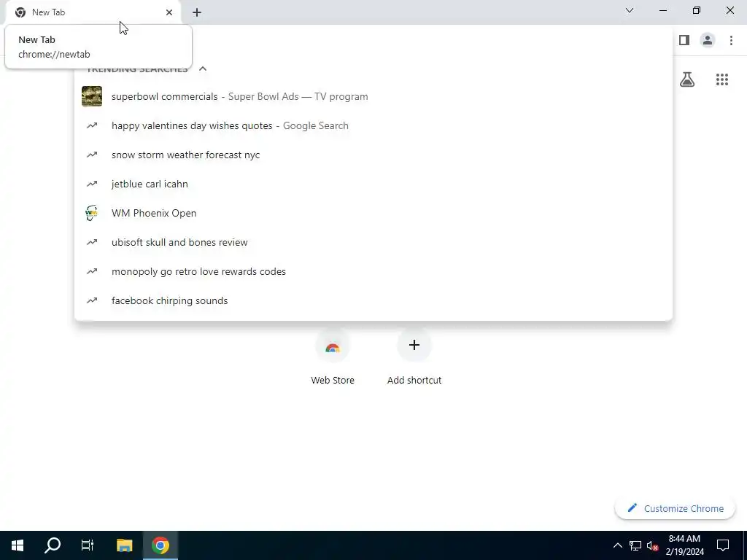Image resolution: width=747 pixels, height=560 pixels.
Task: Choose WM Phoenix Open suggestion
Action: click(x=373, y=213)
